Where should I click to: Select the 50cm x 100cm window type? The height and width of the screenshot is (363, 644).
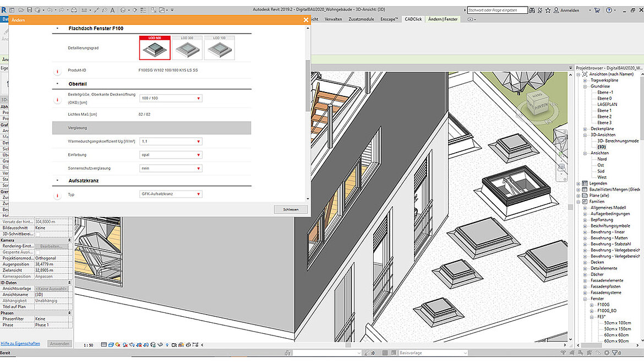point(618,323)
